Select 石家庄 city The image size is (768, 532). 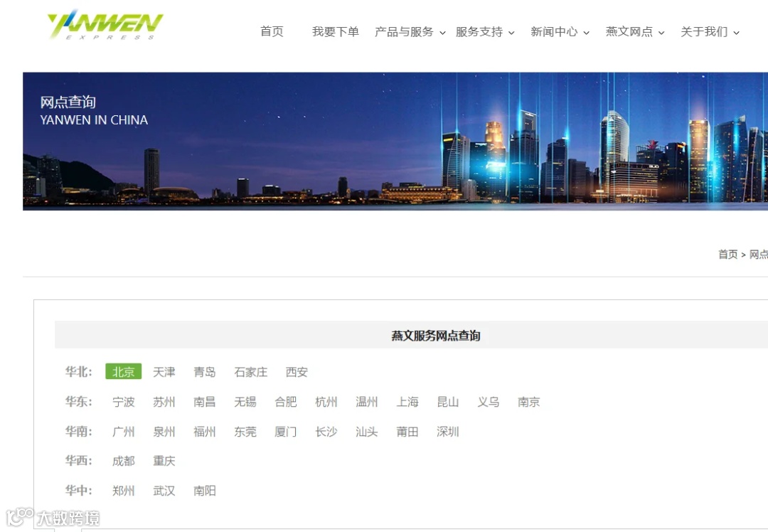(251, 372)
